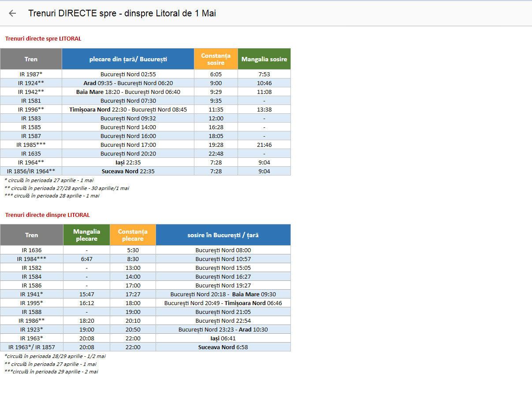Screen dimensions: 532x399
Task: Select the 'Baia Mare 18:20' departure cell
Action: [x=128, y=92]
